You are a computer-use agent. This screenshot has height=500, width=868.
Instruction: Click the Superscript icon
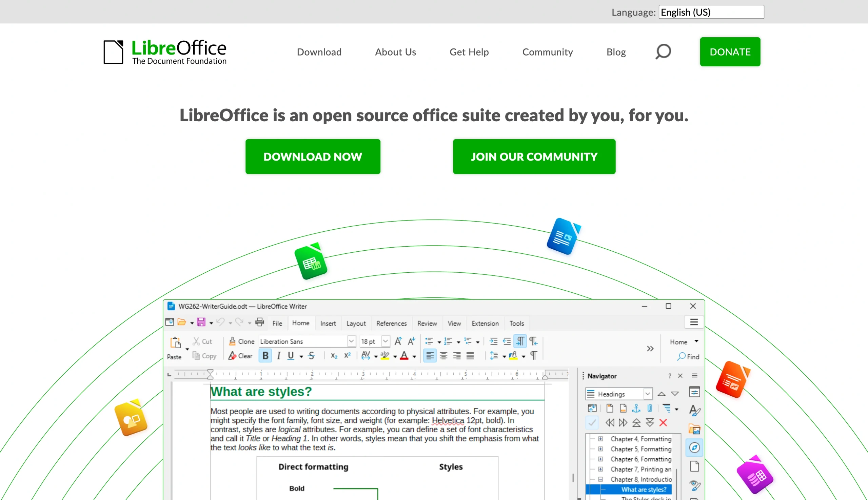click(348, 355)
